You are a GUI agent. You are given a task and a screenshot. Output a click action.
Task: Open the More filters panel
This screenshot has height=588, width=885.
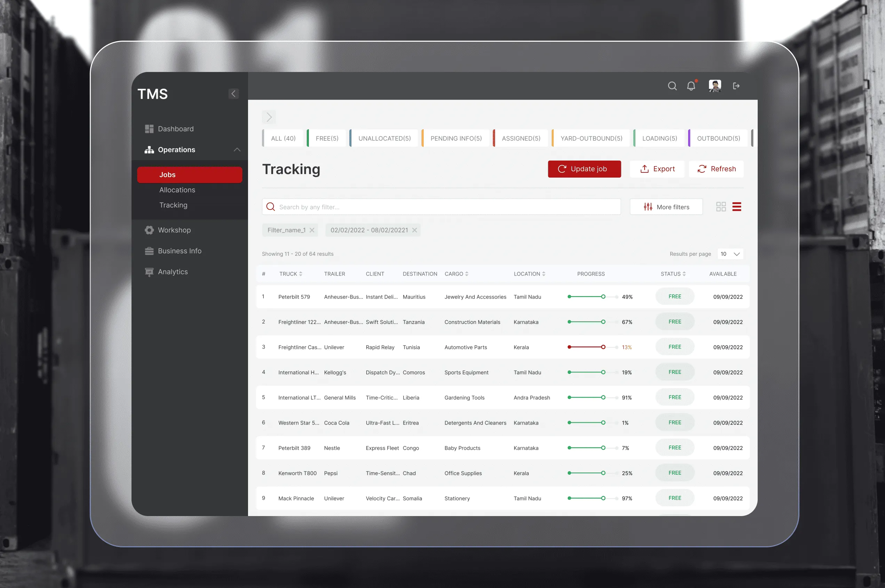(x=666, y=207)
